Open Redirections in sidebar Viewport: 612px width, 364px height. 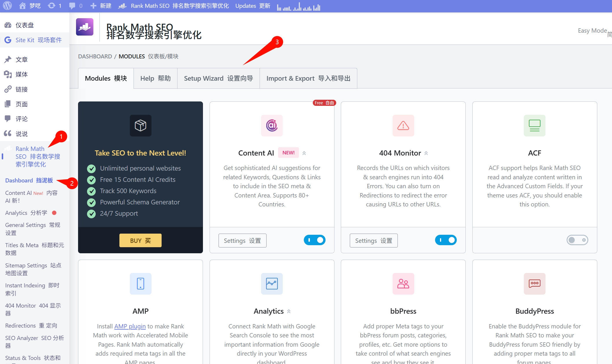click(x=31, y=326)
